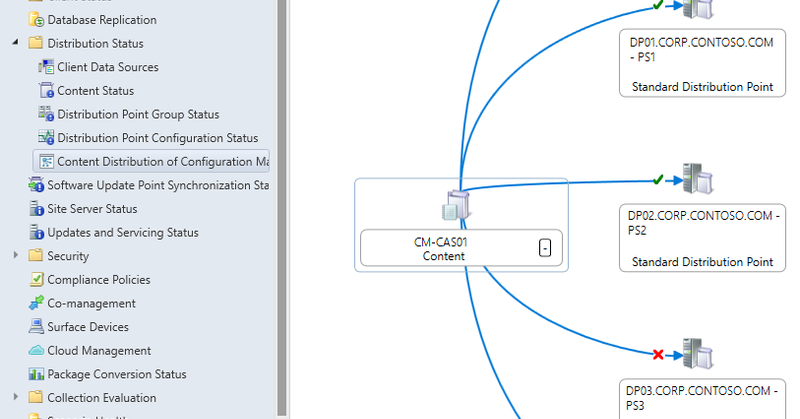Viewport: 800px width, 419px height.
Task: Select the Collection Evaluation label
Action: 102,398
